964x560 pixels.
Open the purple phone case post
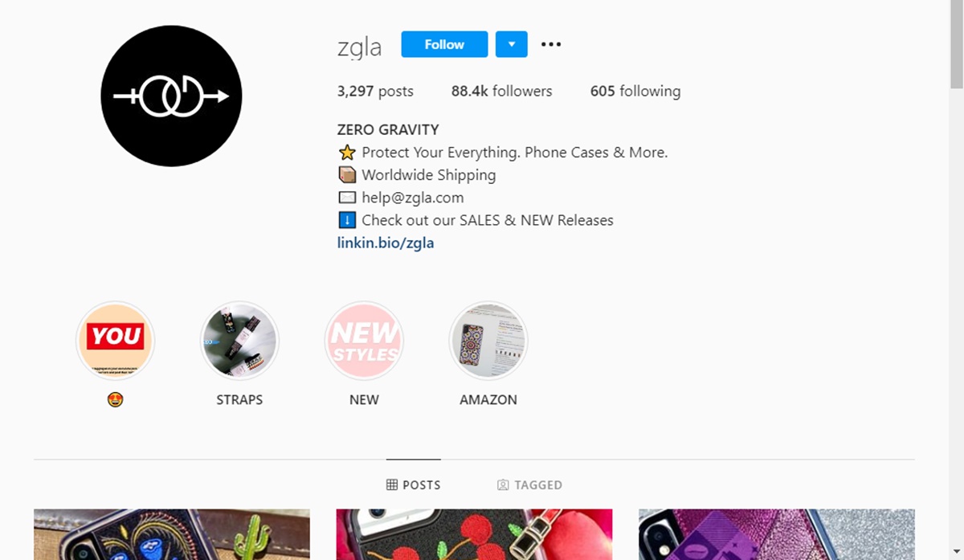click(x=777, y=534)
